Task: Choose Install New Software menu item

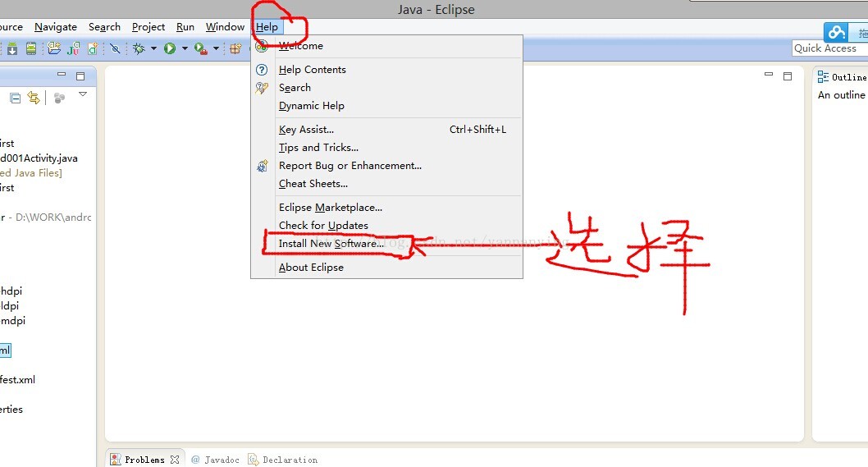Action: (387, 244)
